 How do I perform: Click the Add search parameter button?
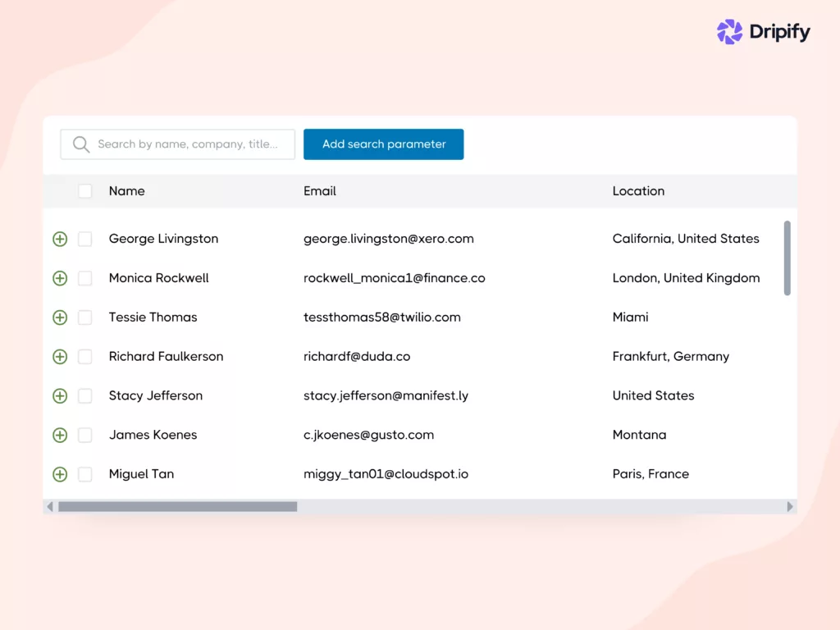click(x=383, y=144)
